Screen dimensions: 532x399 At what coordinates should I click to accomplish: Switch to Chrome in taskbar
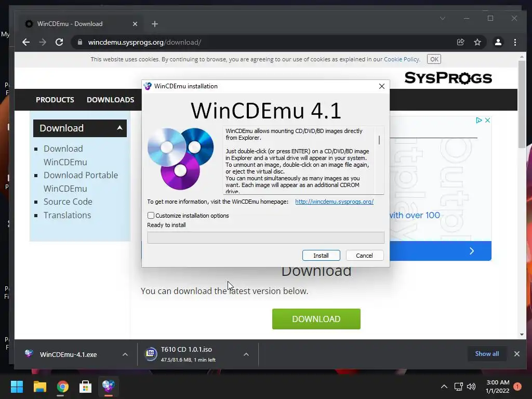62,387
